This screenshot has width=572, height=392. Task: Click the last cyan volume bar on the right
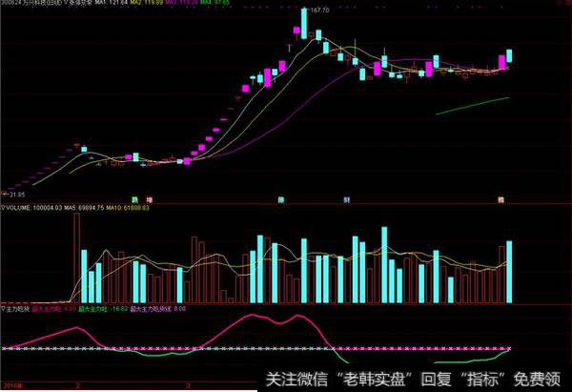pos(509,272)
